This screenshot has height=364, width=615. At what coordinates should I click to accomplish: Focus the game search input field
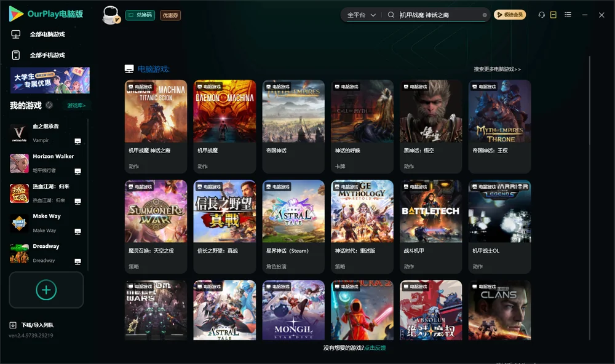pos(439,15)
